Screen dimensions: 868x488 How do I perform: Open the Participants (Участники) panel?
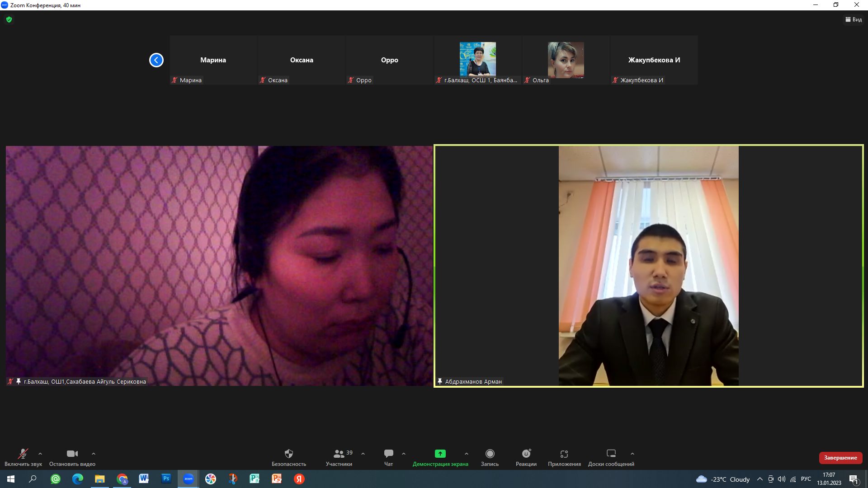tap(339, 454)
